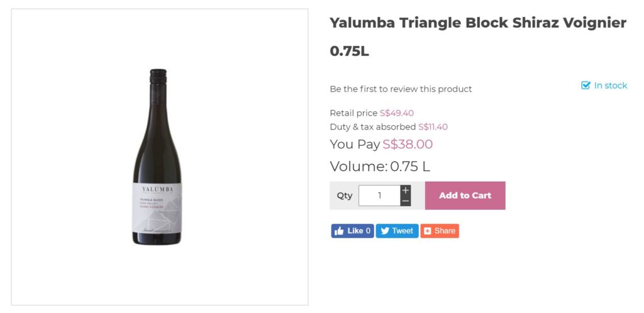
Task: Increase quantity with the plus button
Action: click(406, 190)
